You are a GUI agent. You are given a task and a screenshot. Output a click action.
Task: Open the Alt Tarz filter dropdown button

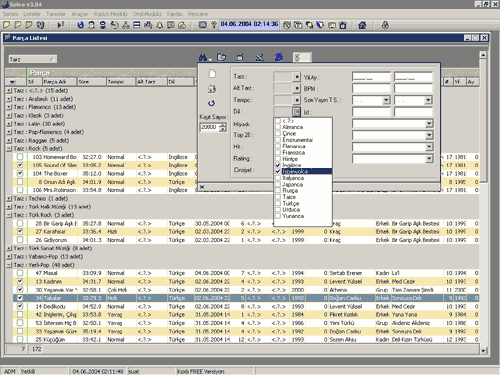297,88
